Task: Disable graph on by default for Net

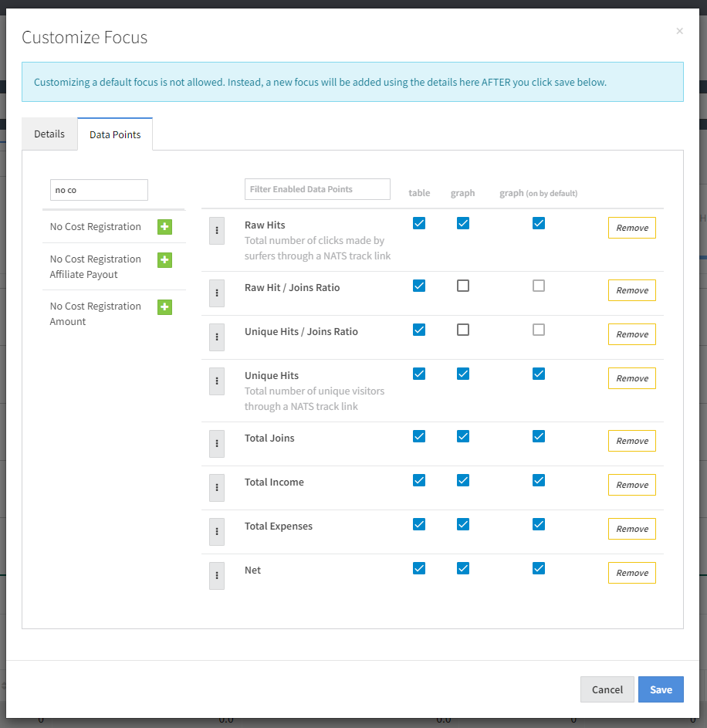Action: coord(539,568)
